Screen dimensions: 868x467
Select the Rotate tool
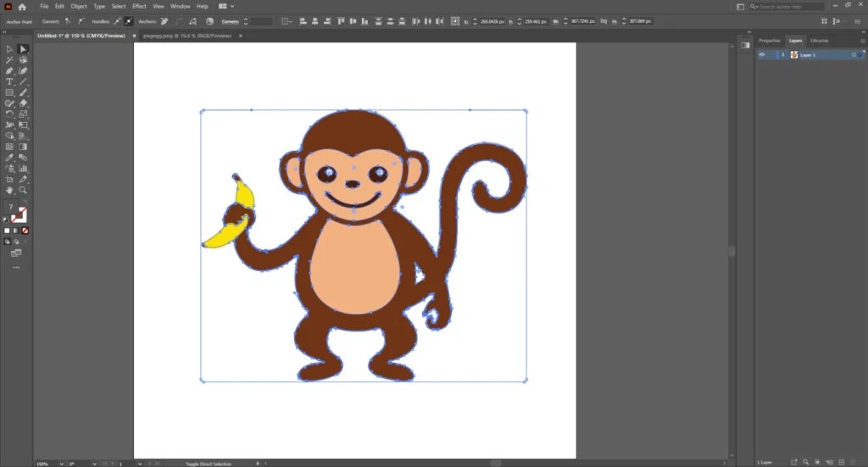tap(9, 114)
